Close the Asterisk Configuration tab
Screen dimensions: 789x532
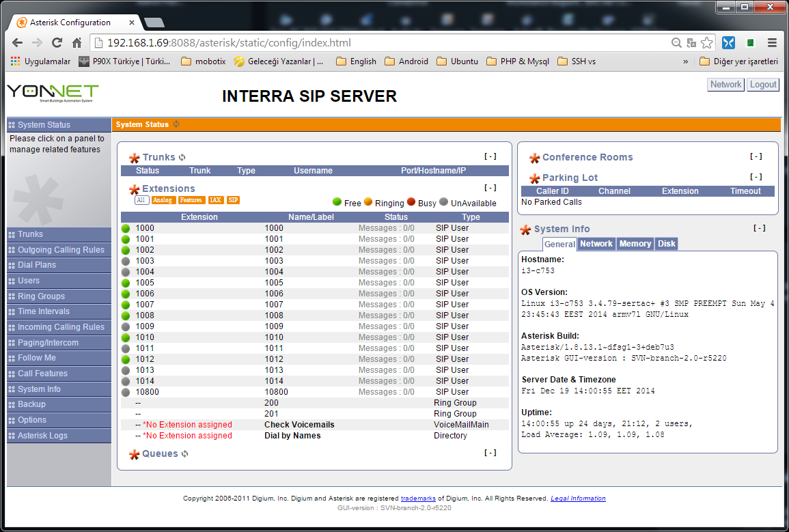click(131, 23)
